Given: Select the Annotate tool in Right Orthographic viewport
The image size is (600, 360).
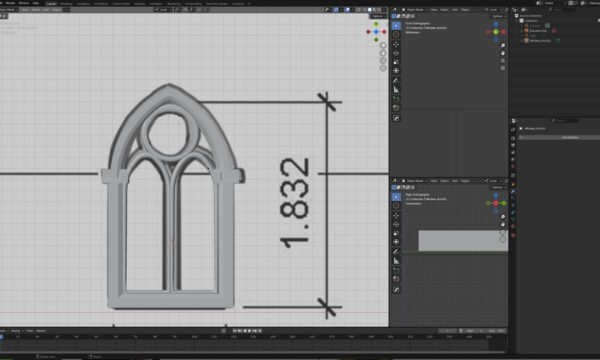Looking at the screenshot, I should [396, 252].
